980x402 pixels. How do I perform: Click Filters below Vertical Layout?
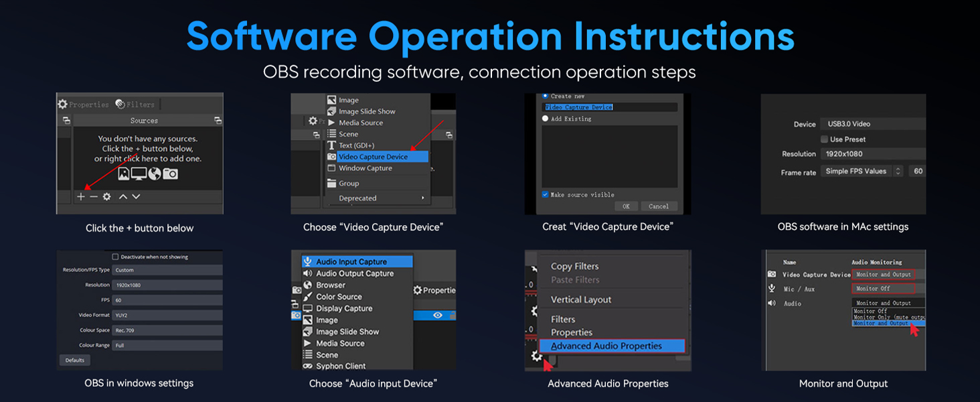pyautogui.click(x=563, y=320)
